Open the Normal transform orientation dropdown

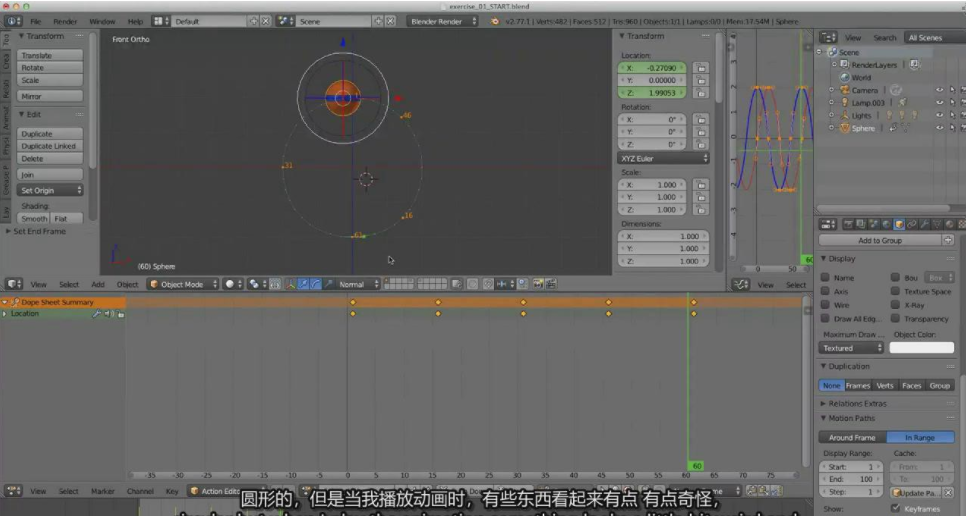[358, 284]
